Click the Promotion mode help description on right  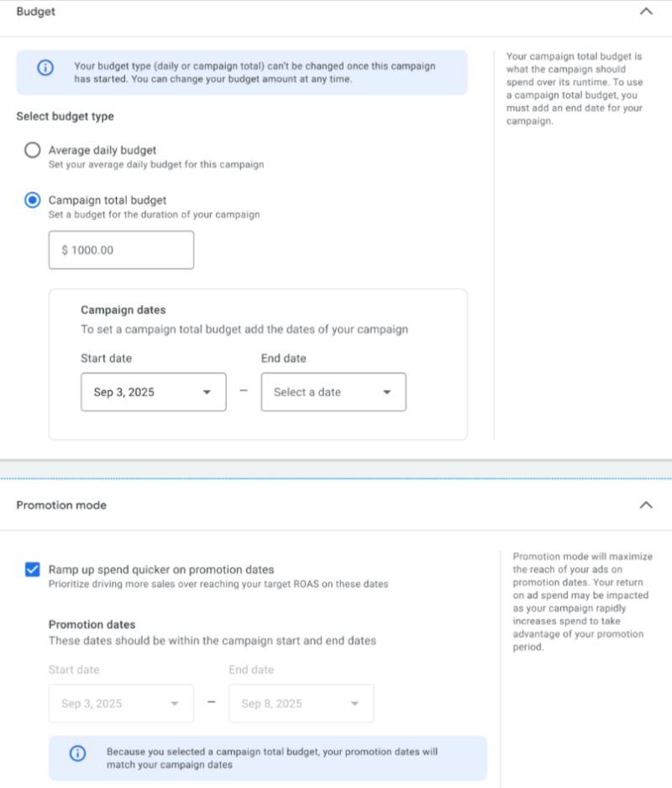coord(582,602)
